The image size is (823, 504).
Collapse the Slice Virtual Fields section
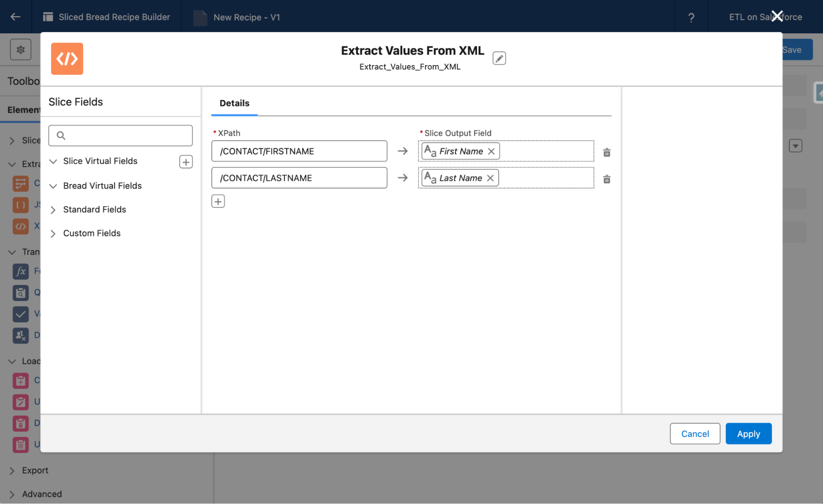tap(53, 161)
